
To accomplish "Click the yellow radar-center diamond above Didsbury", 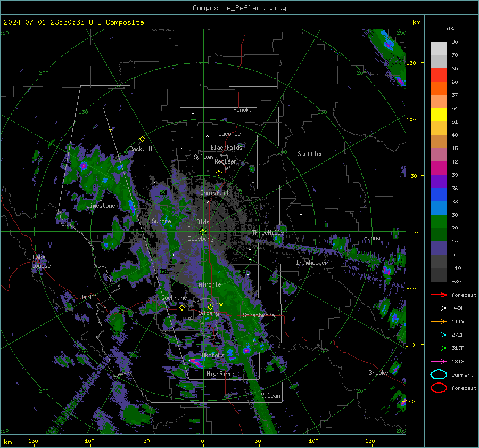I will (203, 232).
